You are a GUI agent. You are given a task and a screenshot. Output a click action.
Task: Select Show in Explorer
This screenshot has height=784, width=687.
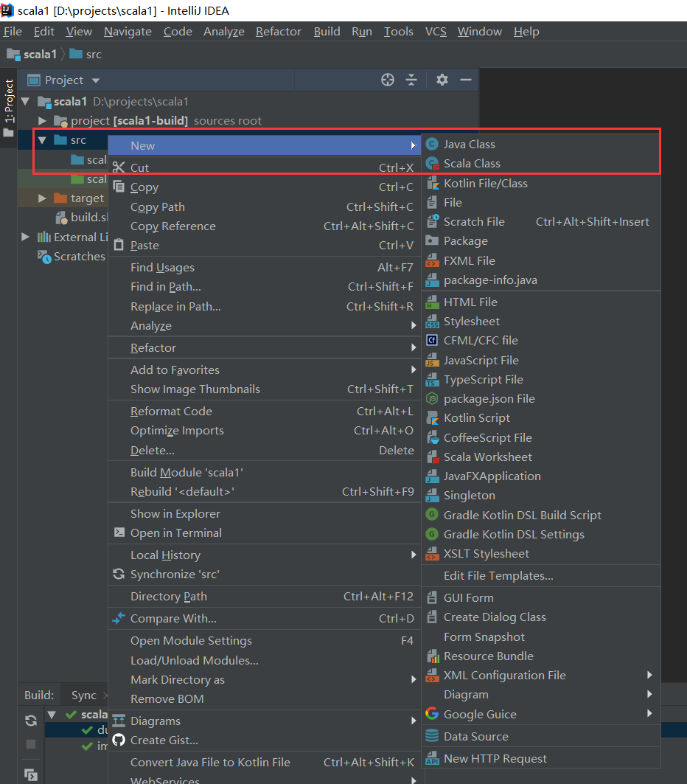pos(265,513)
